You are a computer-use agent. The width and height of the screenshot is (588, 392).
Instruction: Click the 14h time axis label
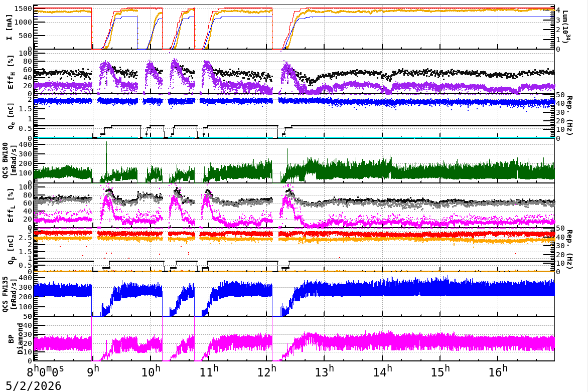click(x=383, y=370)
